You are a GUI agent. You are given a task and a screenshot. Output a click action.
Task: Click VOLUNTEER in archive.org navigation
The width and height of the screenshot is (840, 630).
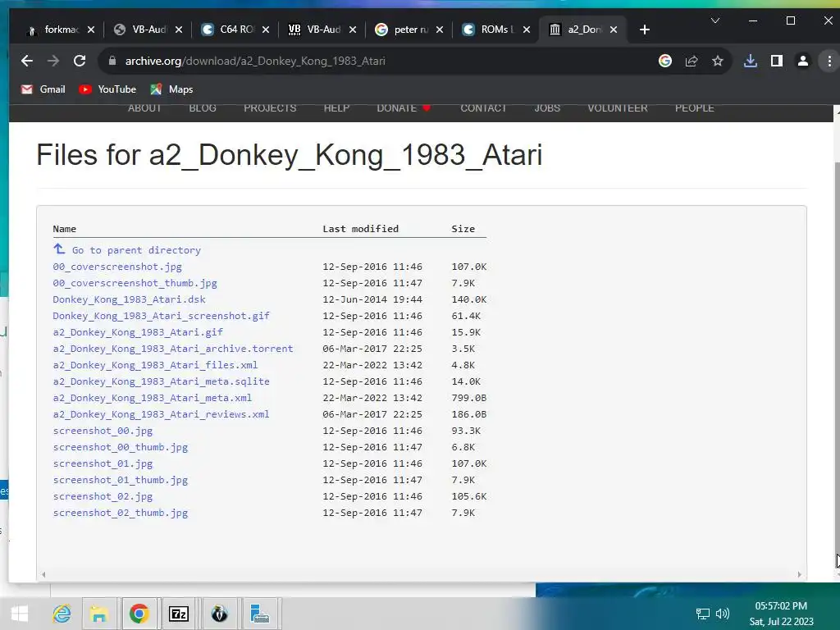(618, 108)
